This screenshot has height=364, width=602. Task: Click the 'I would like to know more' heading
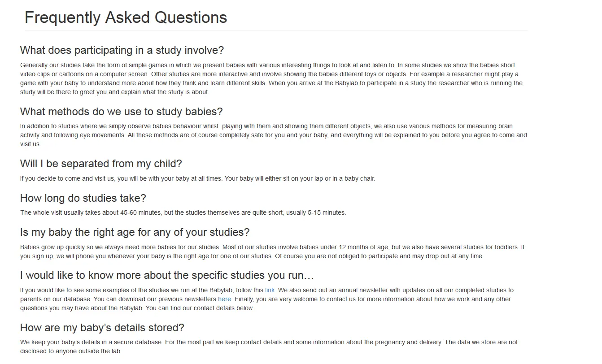167,275
